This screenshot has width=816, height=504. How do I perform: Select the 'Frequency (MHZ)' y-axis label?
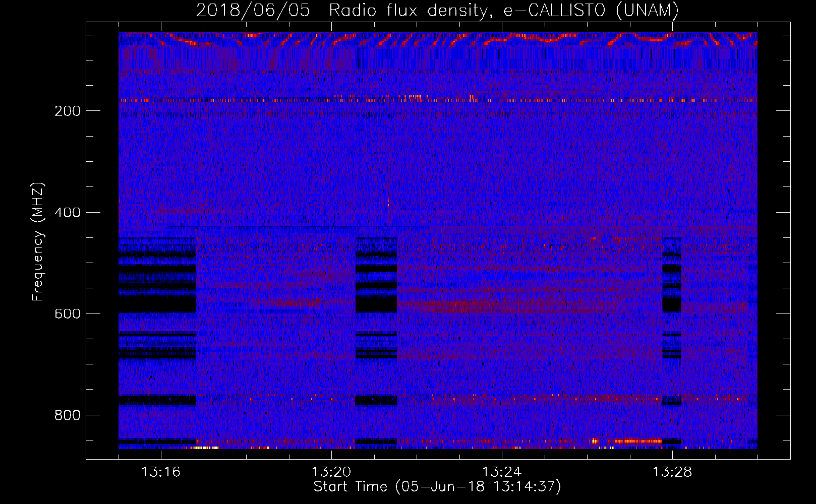coord(37,242)
